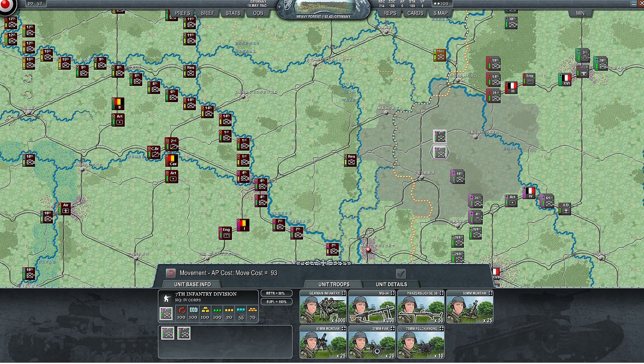Image resolution: width=644 pixels, height=364 pixels.
Task: Select the Air unit counter west of map
Action: tap(64, 209)
